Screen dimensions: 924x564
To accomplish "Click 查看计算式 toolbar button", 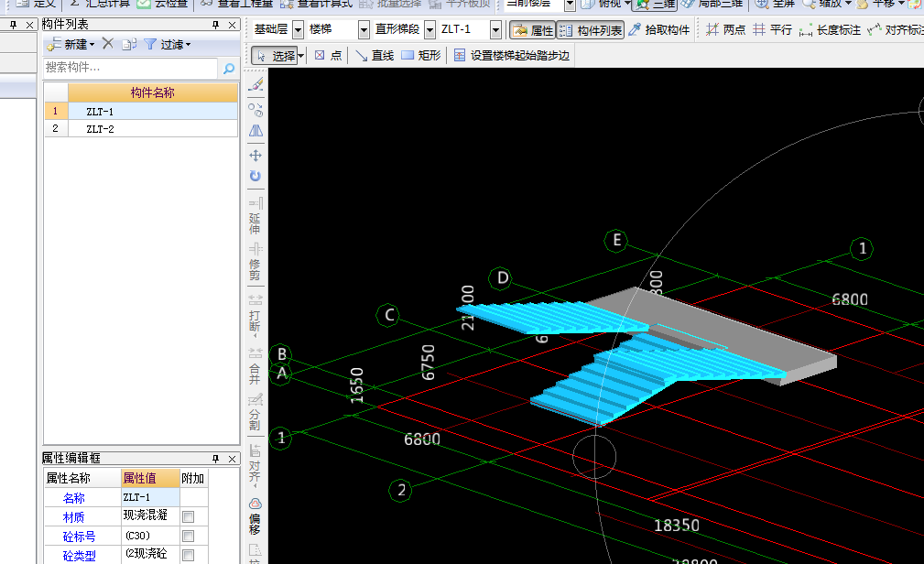I will point(317,4).
